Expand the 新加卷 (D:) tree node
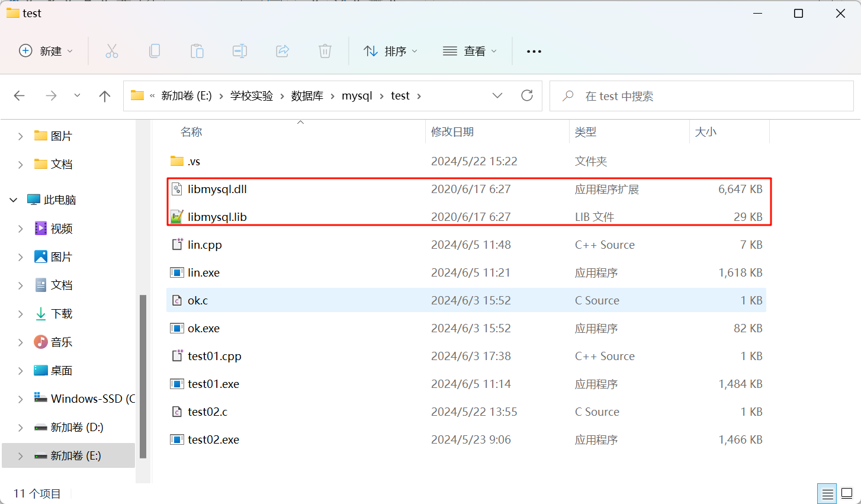Screen dimensions: 861x504 click(x=21, y=427)
